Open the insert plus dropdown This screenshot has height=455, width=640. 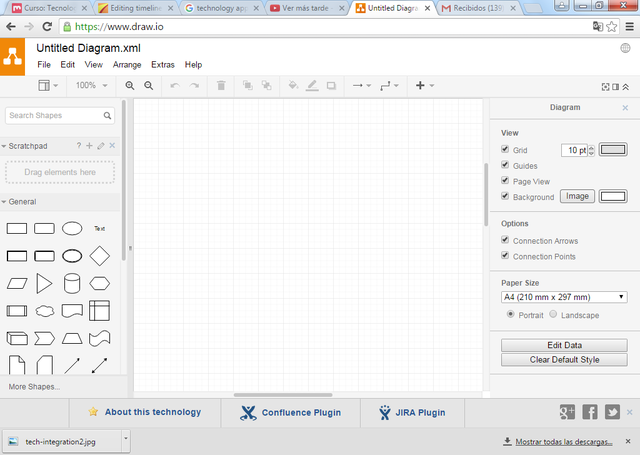pyautogui.click(x=424, y=85)
